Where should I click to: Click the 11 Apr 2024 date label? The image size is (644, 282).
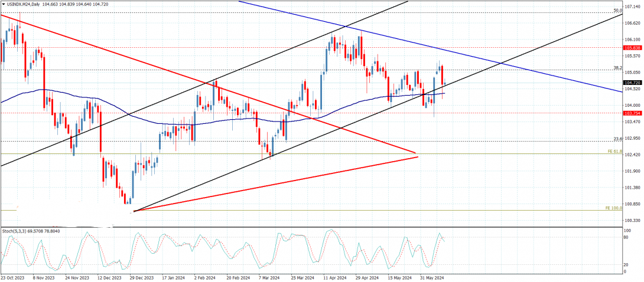coord(336,277)
